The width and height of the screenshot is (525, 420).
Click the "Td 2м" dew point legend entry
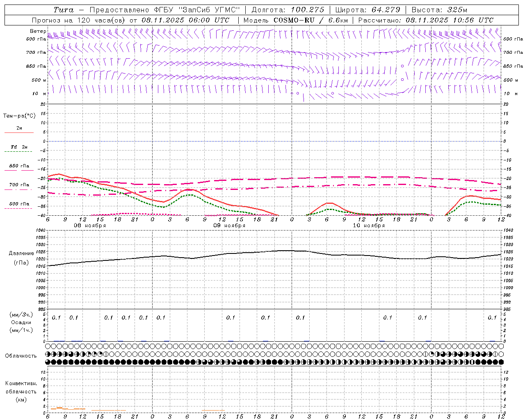(x=19, y=147)
